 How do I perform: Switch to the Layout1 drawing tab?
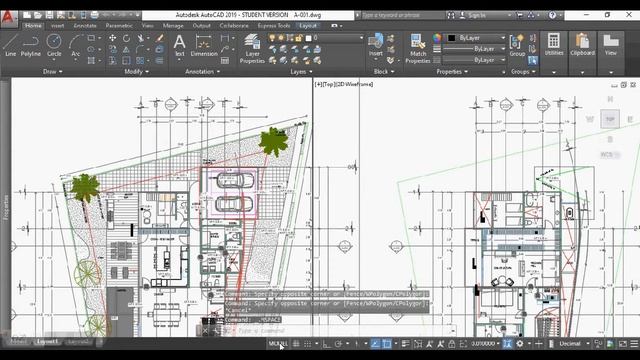pyautogui.click(x=47, y=342)
